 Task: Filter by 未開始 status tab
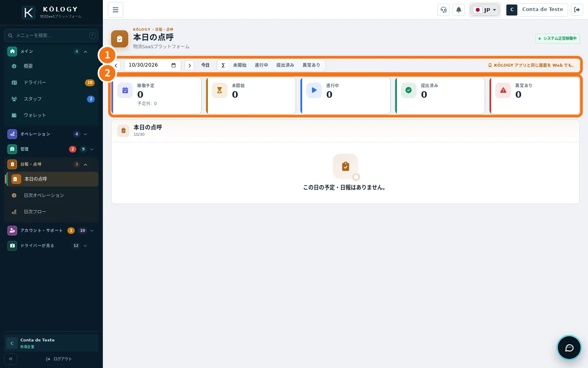click(x=240, y=65)
